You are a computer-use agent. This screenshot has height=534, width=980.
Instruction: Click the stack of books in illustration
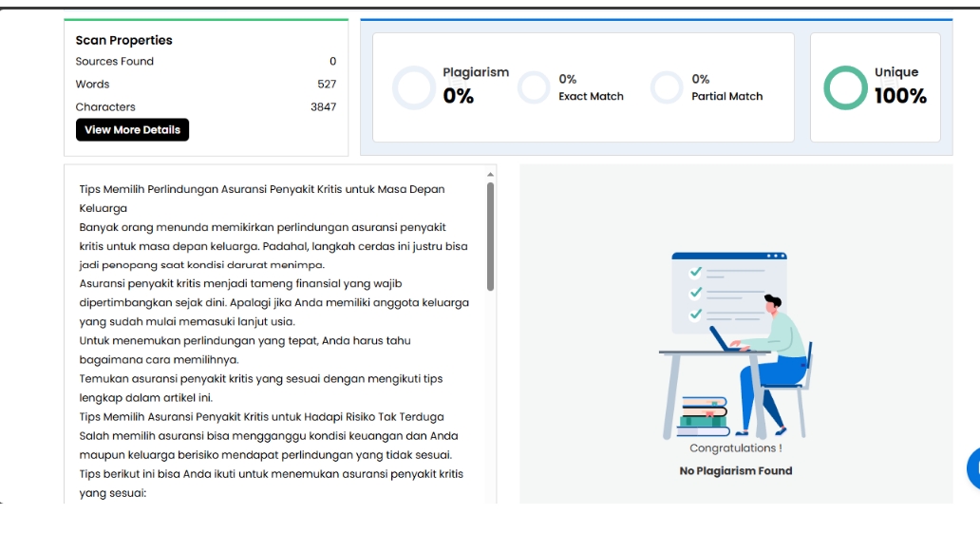(x=704, y=412)
